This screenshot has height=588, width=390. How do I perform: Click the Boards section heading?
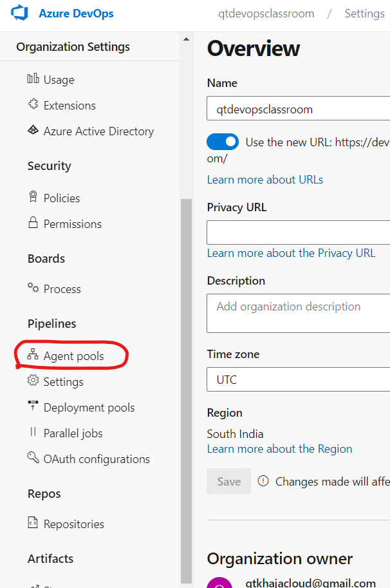point(46,259)
